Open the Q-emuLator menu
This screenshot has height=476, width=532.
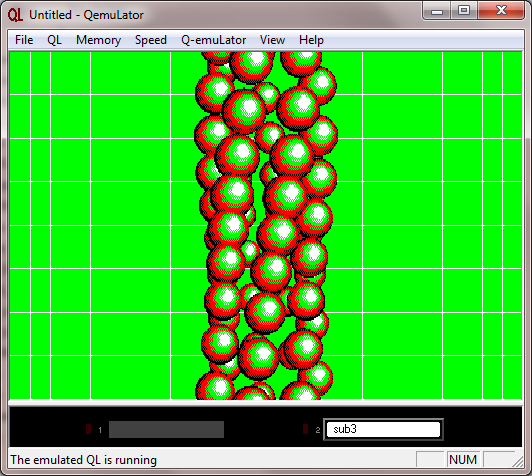pos(213,40)
